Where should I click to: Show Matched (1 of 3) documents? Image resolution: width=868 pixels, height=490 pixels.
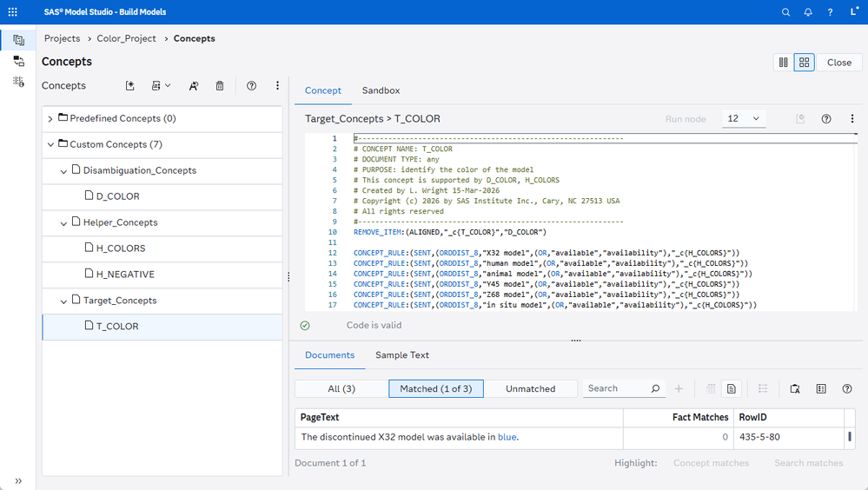436,388
